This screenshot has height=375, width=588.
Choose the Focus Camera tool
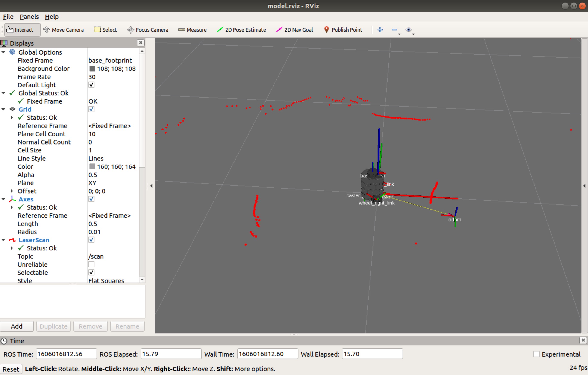[x=147, y=30]
